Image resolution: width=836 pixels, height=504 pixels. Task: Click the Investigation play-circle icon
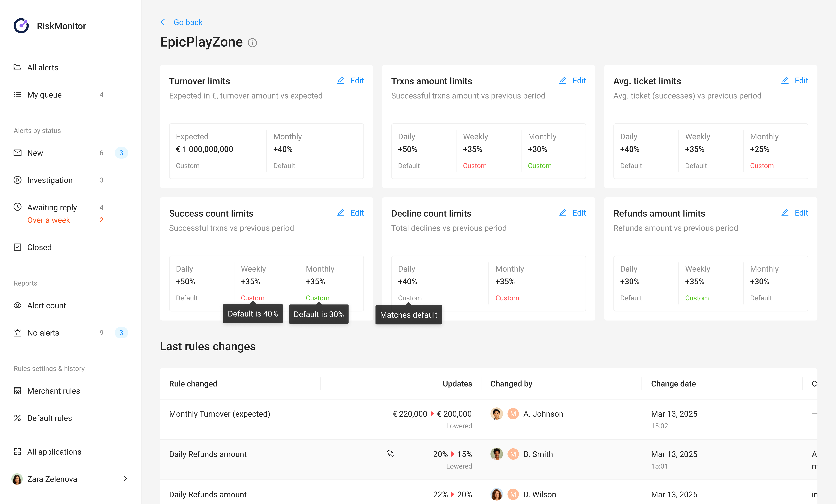pyautogui.click(x=17, y=180)
